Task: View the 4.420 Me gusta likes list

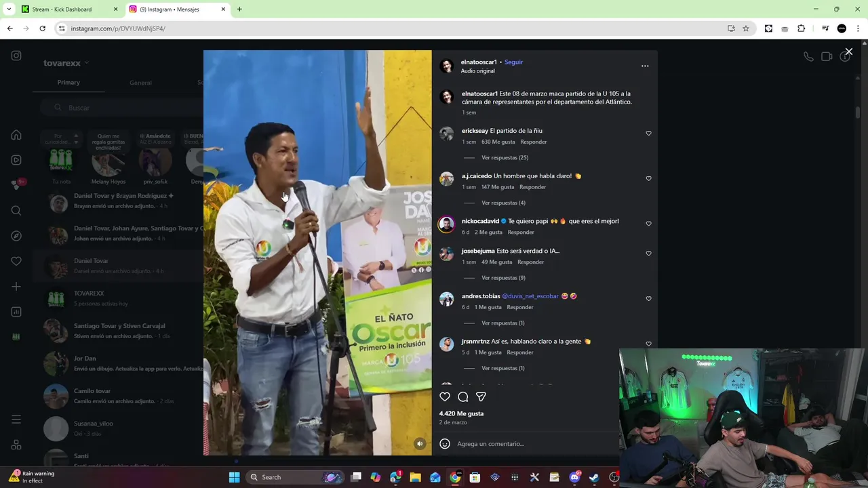Action: (461, 413)
